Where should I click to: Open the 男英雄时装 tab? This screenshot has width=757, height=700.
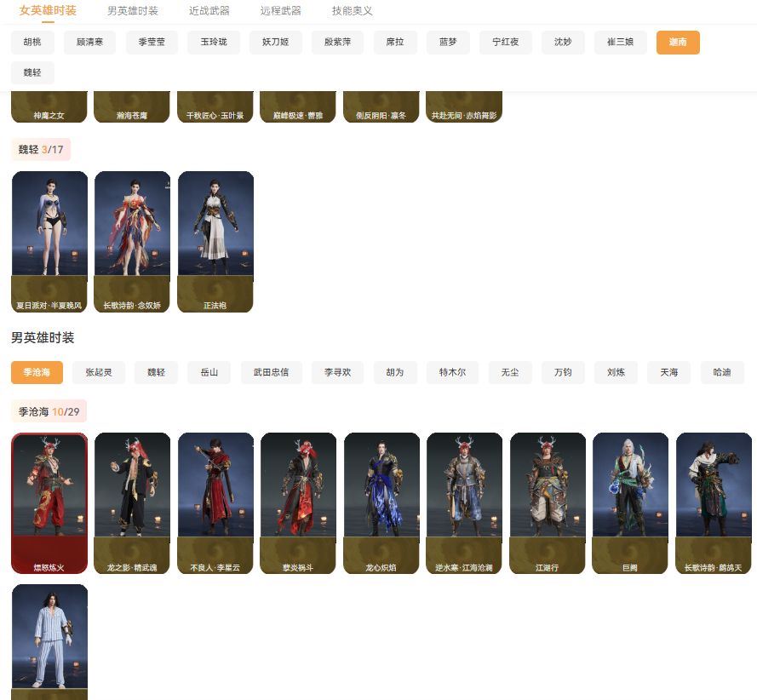[x=133, y=11]
